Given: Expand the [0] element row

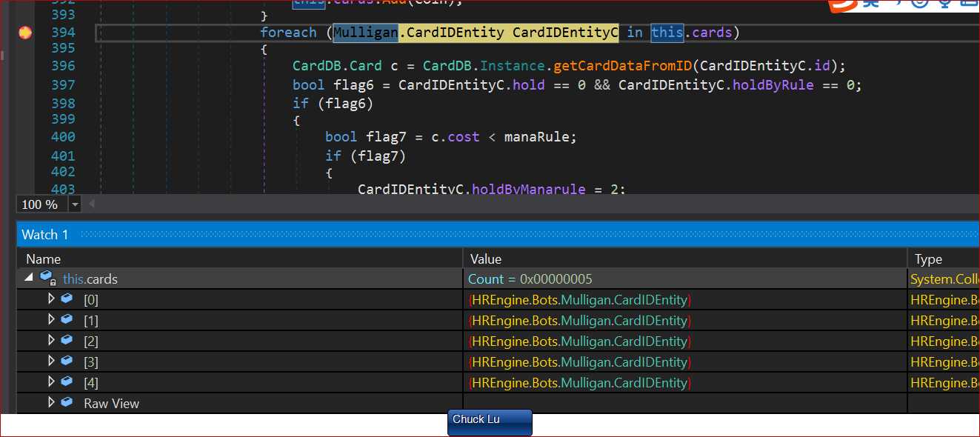Looking at the screenshot, I should click(x=51, y=298).
